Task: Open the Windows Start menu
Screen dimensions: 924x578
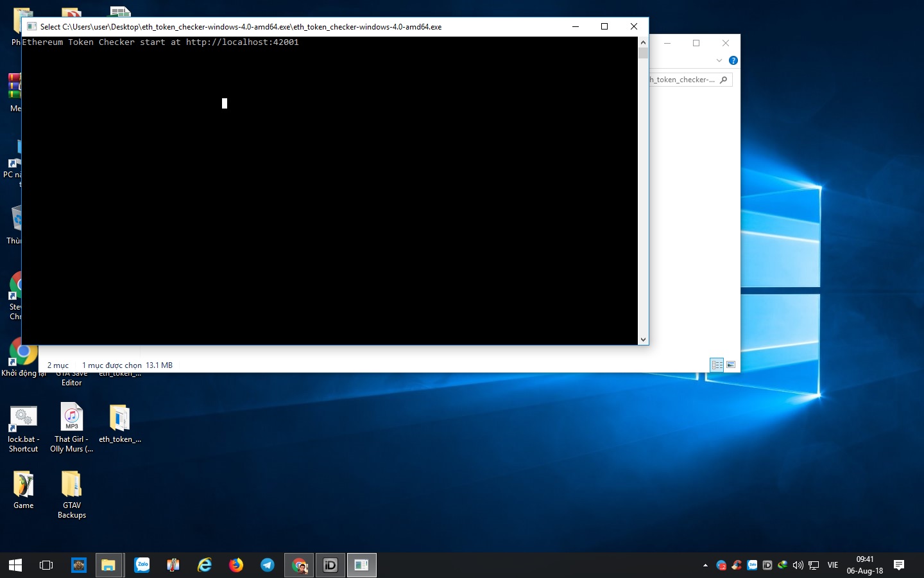Action: (15, 565)
